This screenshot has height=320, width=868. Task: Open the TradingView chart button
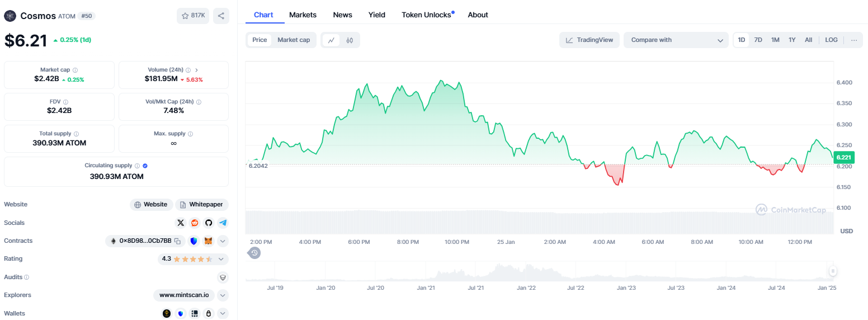[589, 40]
